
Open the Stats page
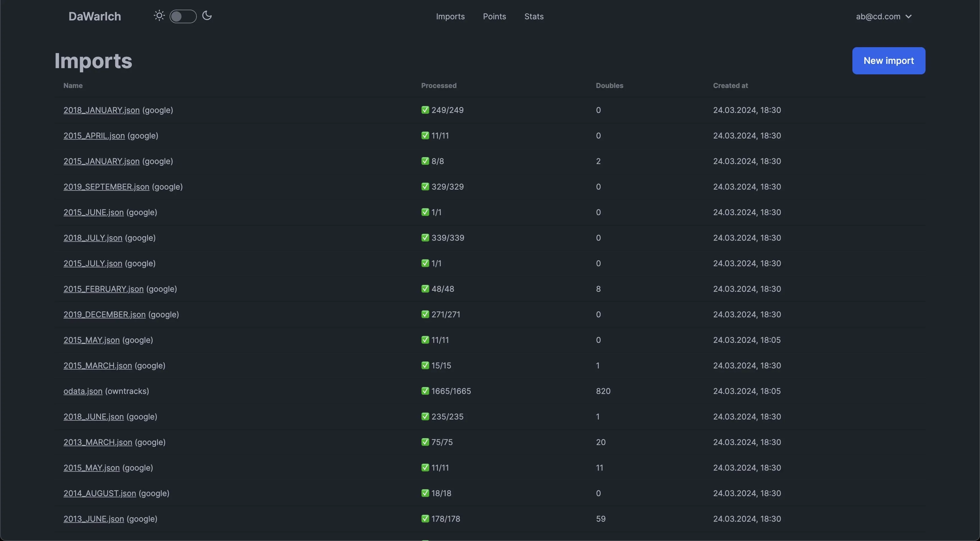pos(534,16)
